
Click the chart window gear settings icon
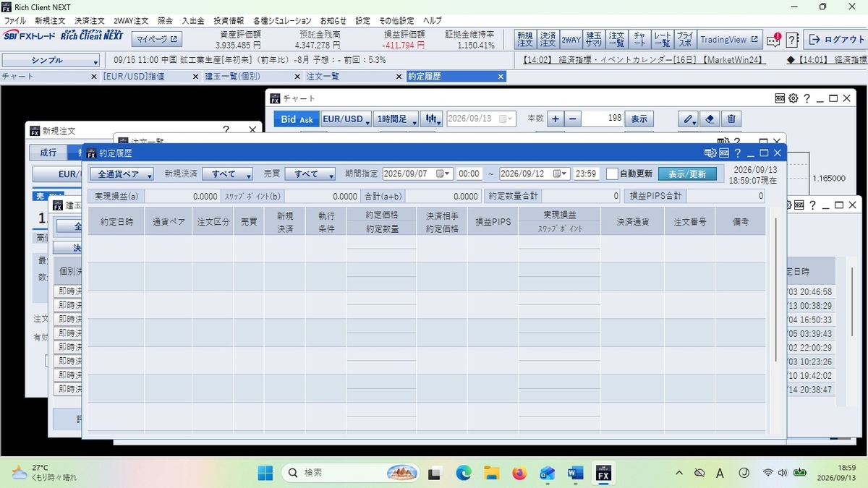coord(793,98)
